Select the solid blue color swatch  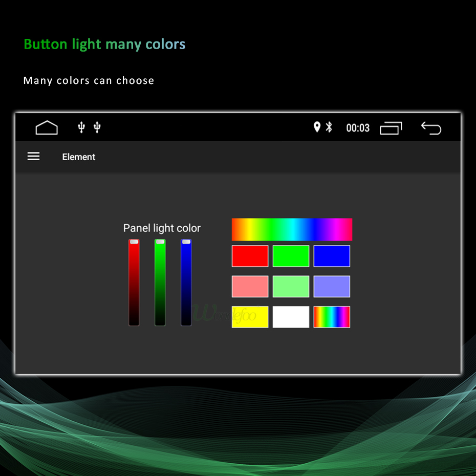point(332,256)
